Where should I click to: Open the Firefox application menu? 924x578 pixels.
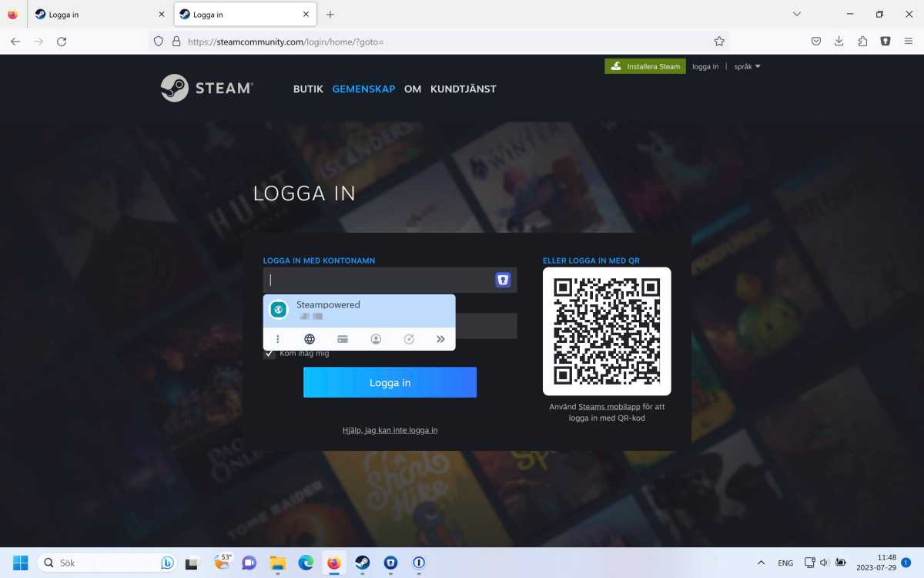pyautogui.click(x=909, y=42)
